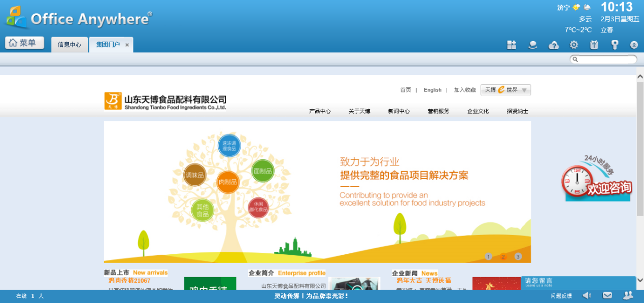
Task: Open 产品中心 in website navigation
Action: pyautogui.click(x=320, y=111)
